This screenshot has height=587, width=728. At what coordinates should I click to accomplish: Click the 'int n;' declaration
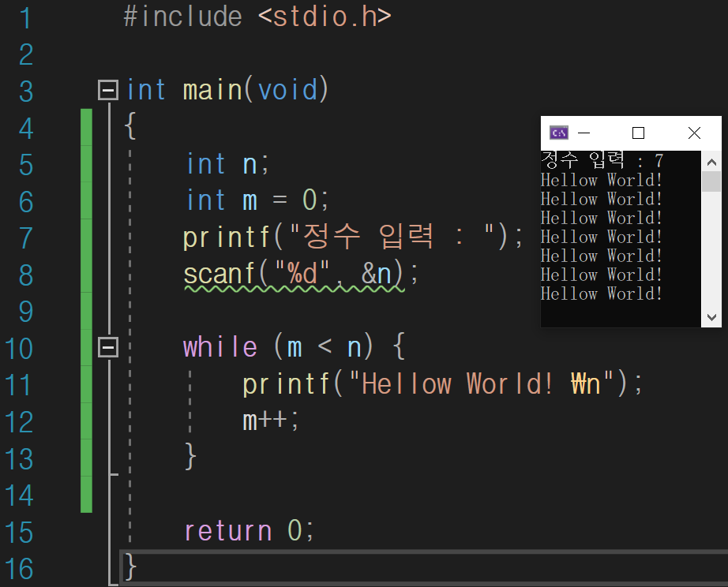pos(227,164)
